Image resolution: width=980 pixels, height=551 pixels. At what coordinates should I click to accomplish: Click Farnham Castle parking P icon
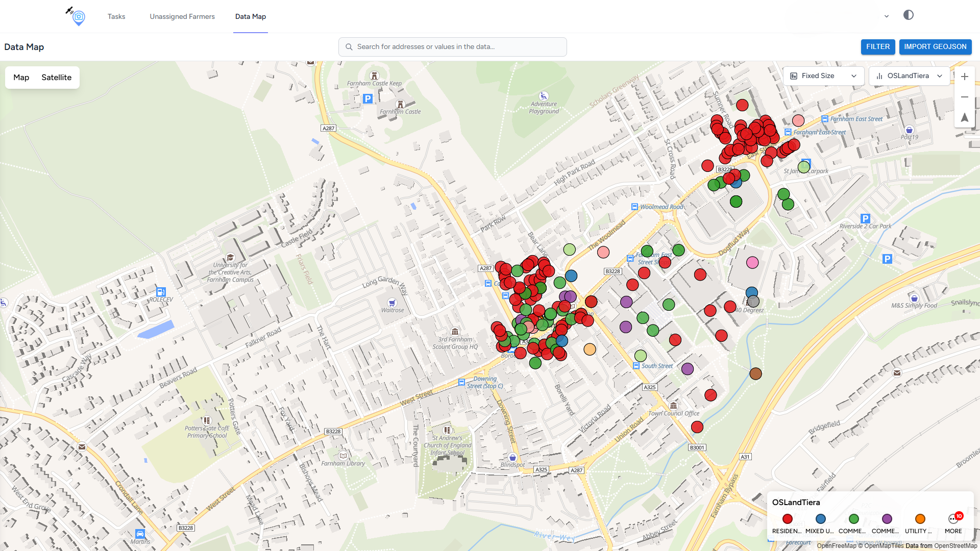tap(367, 99)
